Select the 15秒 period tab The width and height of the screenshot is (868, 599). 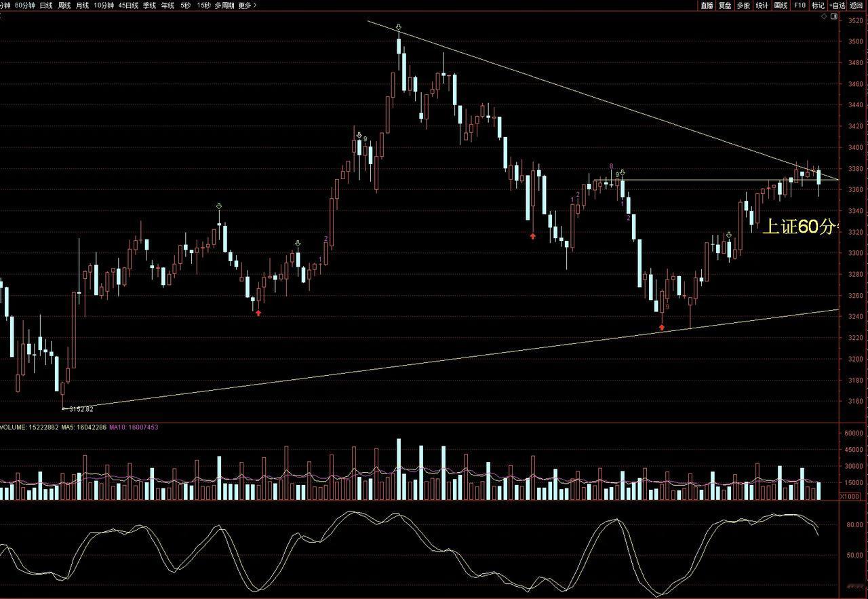[203, 5]
